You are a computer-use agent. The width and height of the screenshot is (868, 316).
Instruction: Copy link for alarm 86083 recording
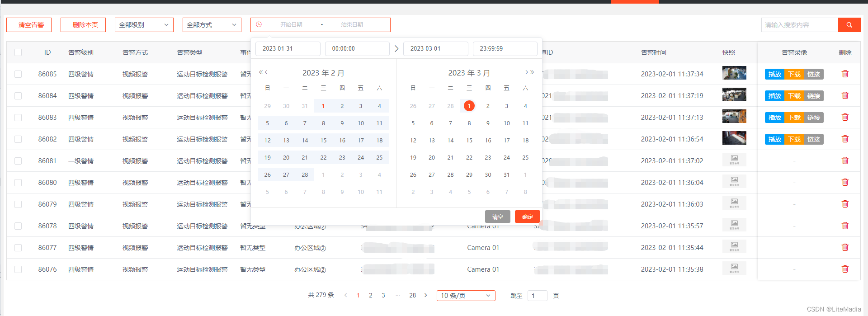click(x=814, y=118)
